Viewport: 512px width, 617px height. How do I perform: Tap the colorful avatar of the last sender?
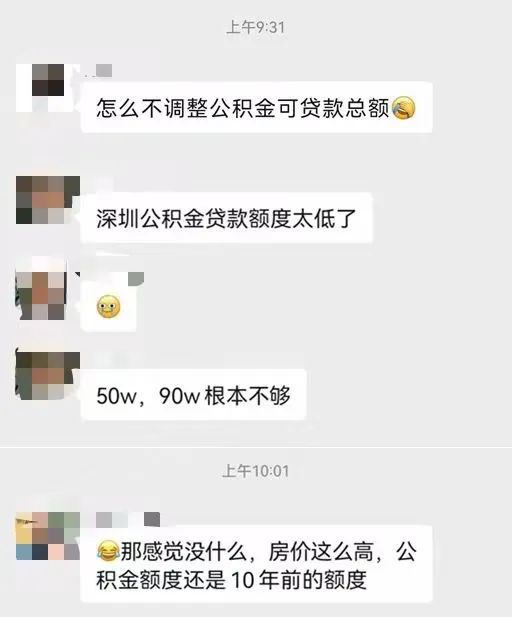pos(48,536)
